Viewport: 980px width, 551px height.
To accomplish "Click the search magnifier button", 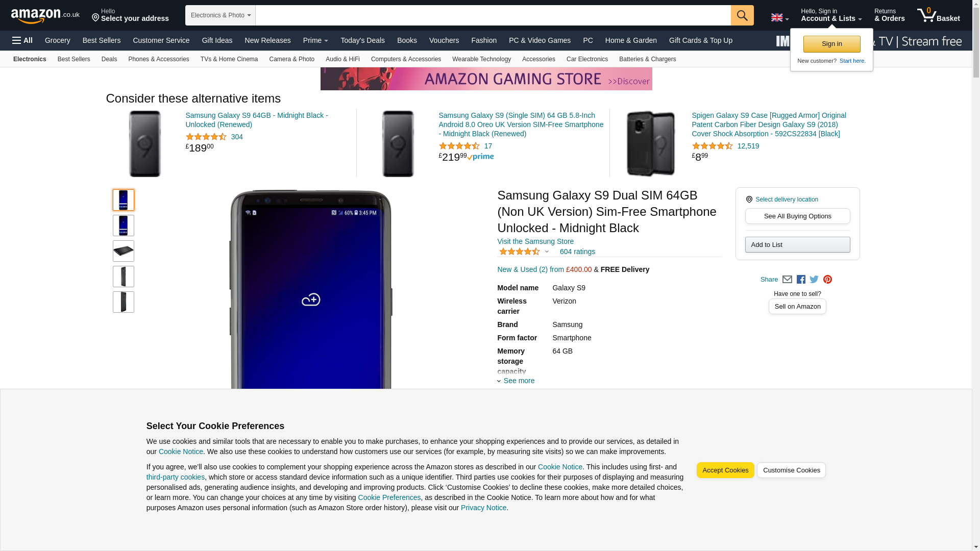I will 742,15.
